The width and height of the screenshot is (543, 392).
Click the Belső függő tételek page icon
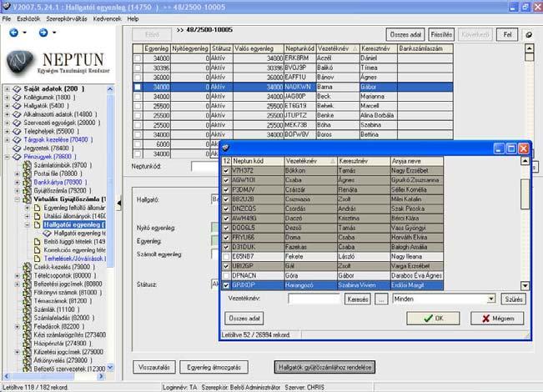point(37,242)
